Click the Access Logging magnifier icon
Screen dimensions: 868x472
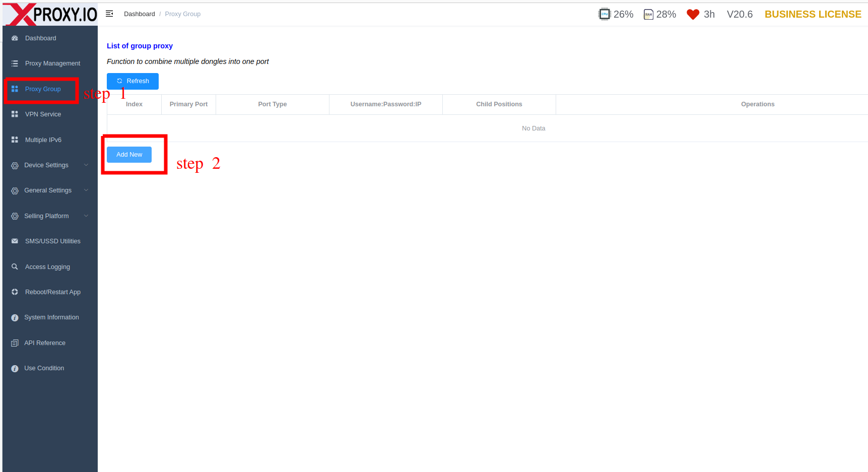[15, 267]
